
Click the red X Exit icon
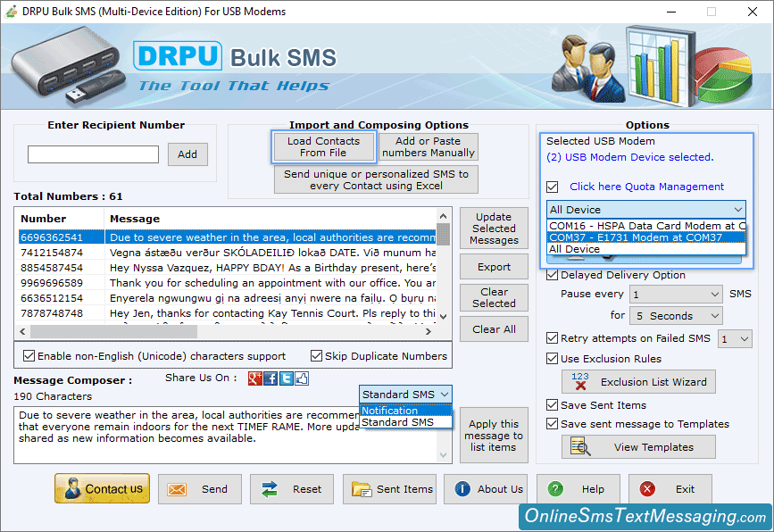(647, 489)
